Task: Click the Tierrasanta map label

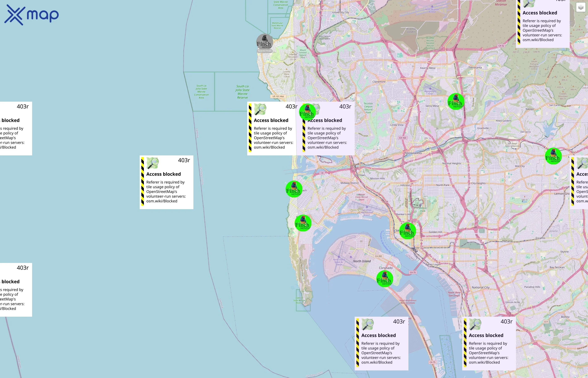Action: click(475, 67)
